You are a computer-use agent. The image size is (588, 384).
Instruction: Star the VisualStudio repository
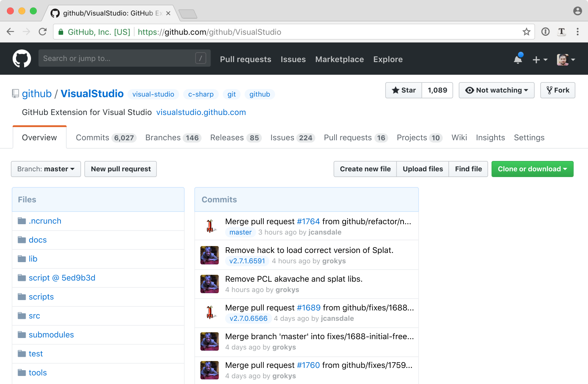pos(404,90)
